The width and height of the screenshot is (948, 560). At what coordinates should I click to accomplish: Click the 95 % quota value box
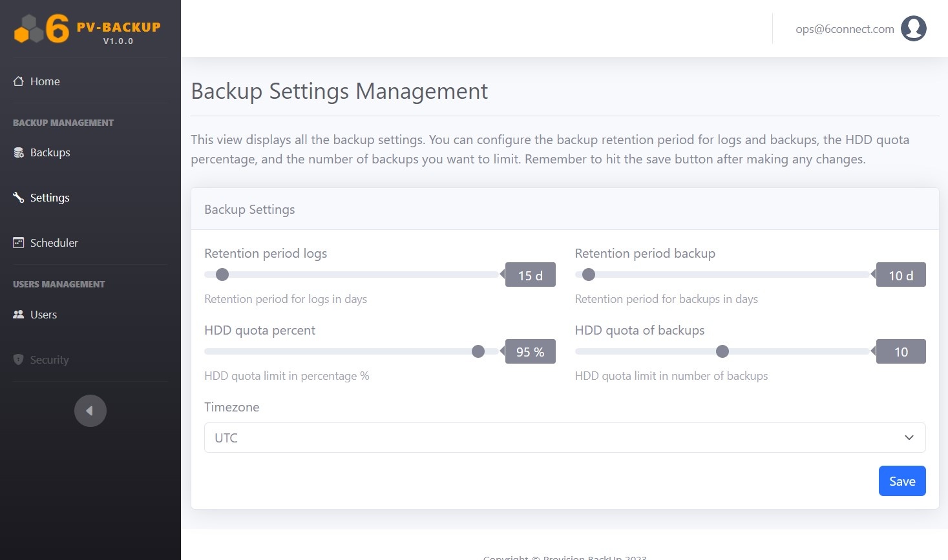click(530, 352)
